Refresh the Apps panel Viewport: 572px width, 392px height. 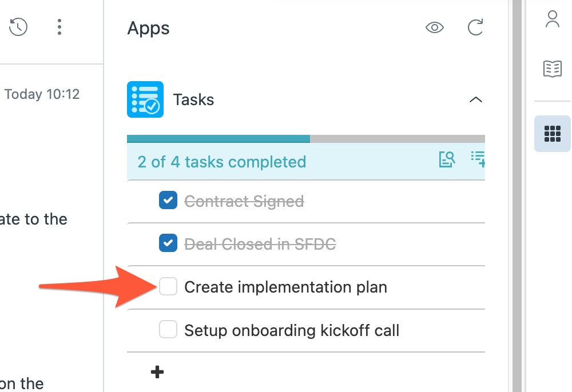(x=475, y=27)
